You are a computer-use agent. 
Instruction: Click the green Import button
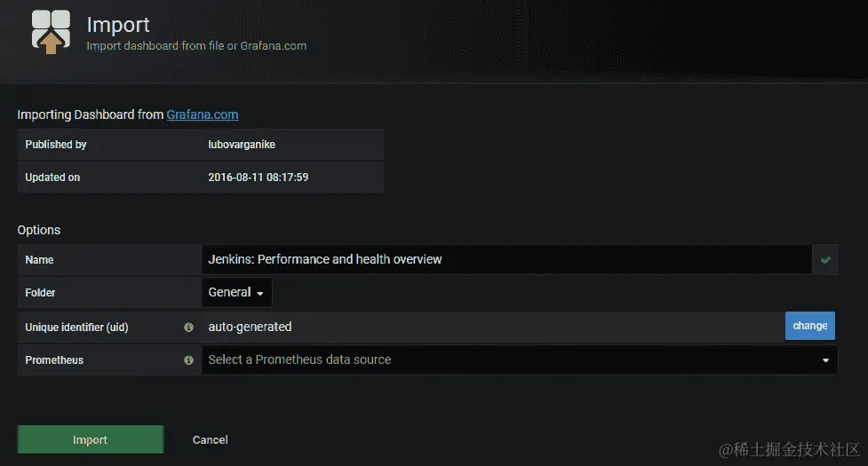[x=91, y=439]
